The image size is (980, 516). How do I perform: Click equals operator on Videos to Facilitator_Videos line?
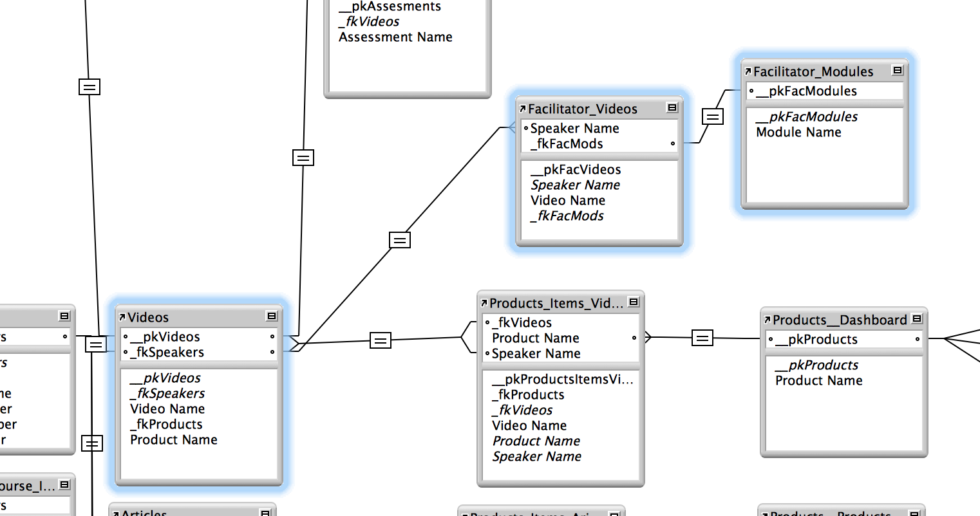(x=400, y=240)
